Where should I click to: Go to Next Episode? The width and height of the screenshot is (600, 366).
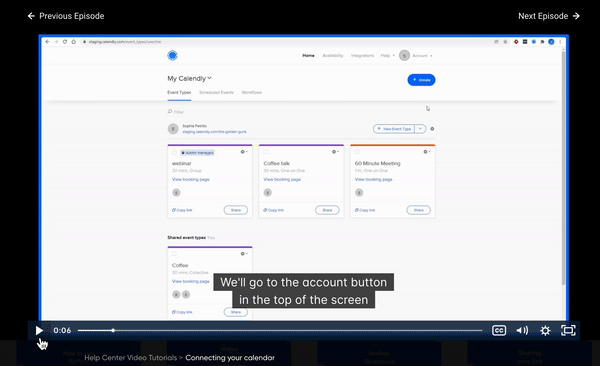click(x=549, y=16)
